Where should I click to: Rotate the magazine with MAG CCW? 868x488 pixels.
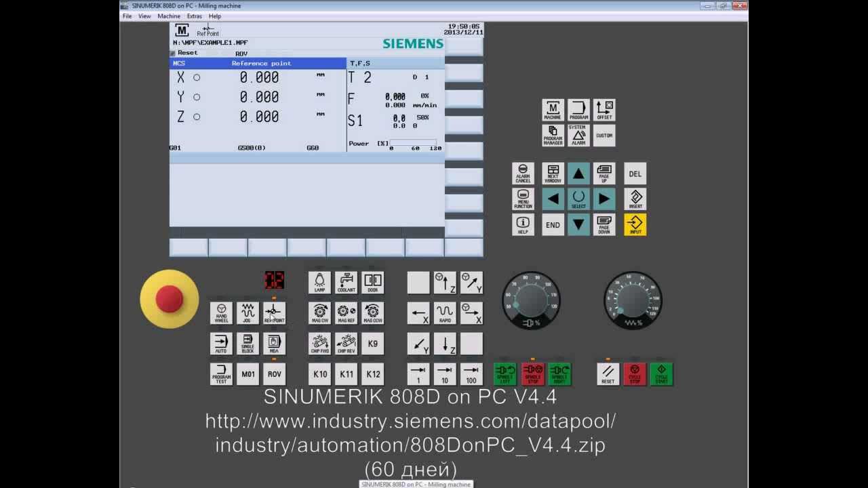click(372, 313)
